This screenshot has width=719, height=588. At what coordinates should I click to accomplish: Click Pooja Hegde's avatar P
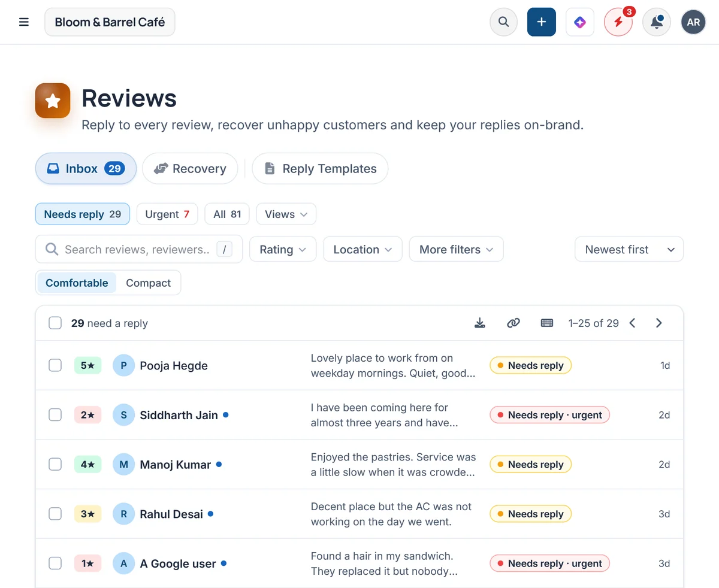[123, 366]
